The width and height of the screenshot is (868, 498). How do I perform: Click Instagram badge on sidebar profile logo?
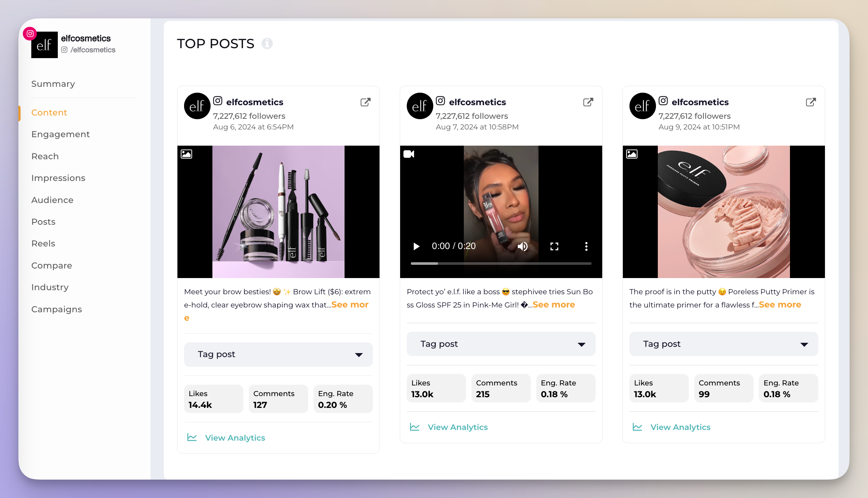[30, 33]
